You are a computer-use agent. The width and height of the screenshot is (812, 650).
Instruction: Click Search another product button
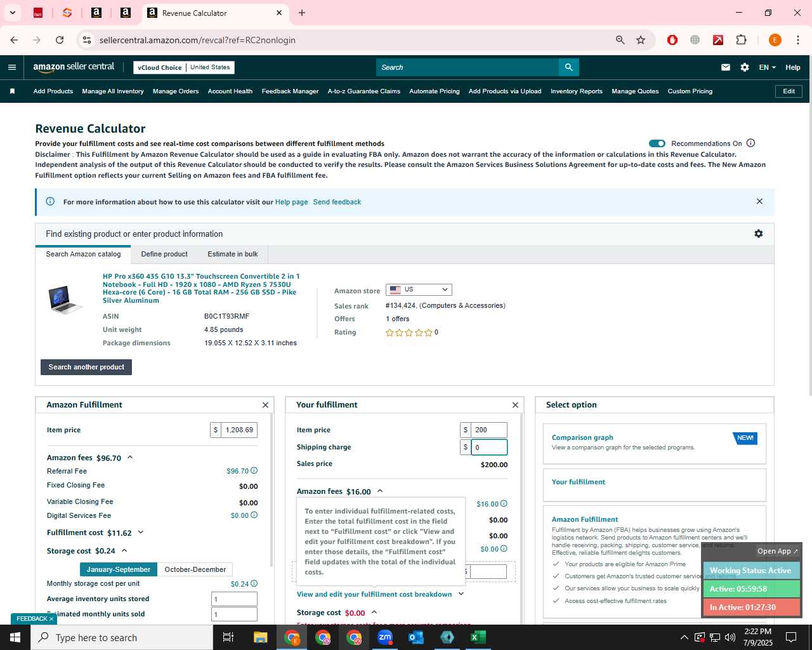(x=86, y=367)
